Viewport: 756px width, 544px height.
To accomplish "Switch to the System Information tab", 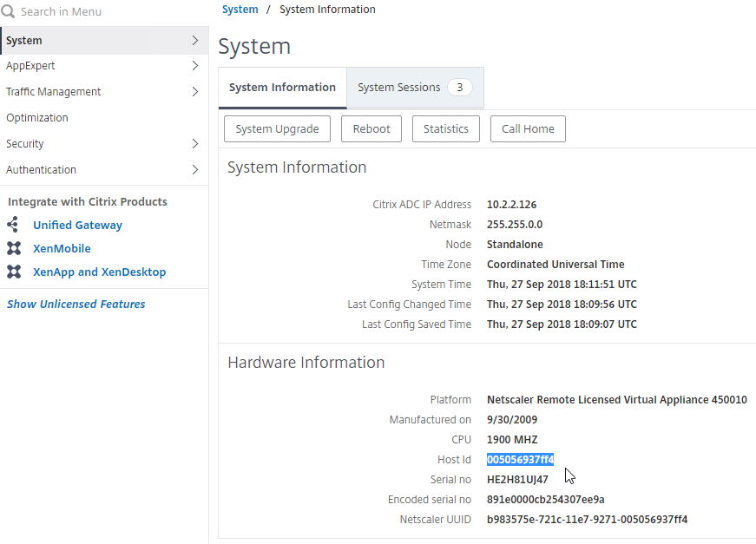I will coord(283,88).
